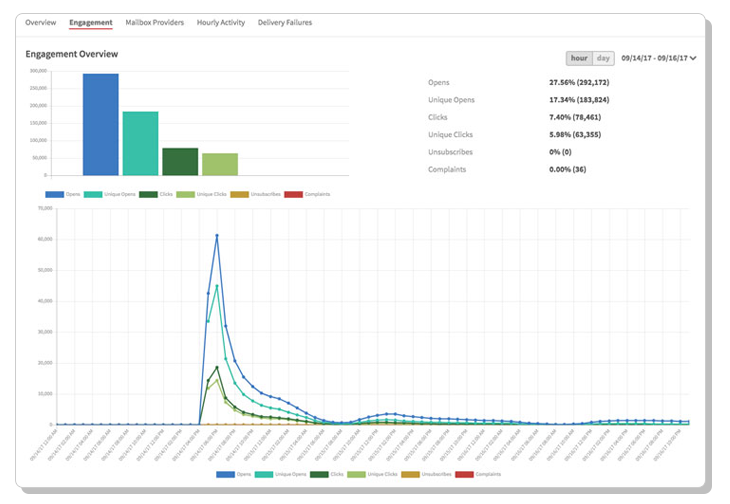Click the Unsubscribes value 0% (0)
Viewport: 730px width, 504px height.
tap(560, 152)
